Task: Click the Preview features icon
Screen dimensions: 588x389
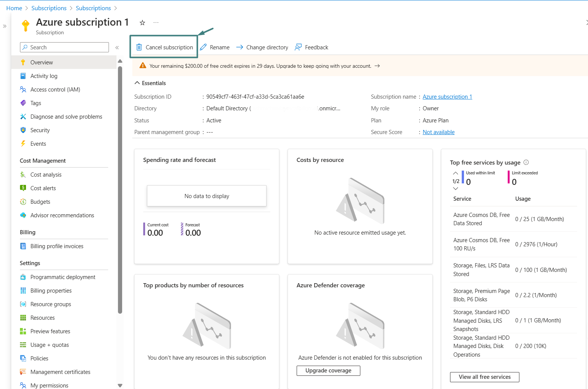Action: (x=23, y=331)
